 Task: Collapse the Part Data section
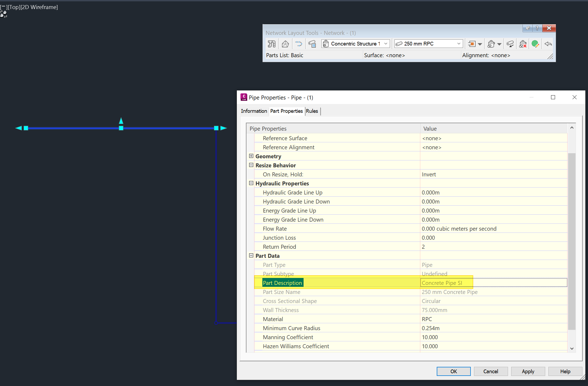pyautogui.click(x=251, y=256)
